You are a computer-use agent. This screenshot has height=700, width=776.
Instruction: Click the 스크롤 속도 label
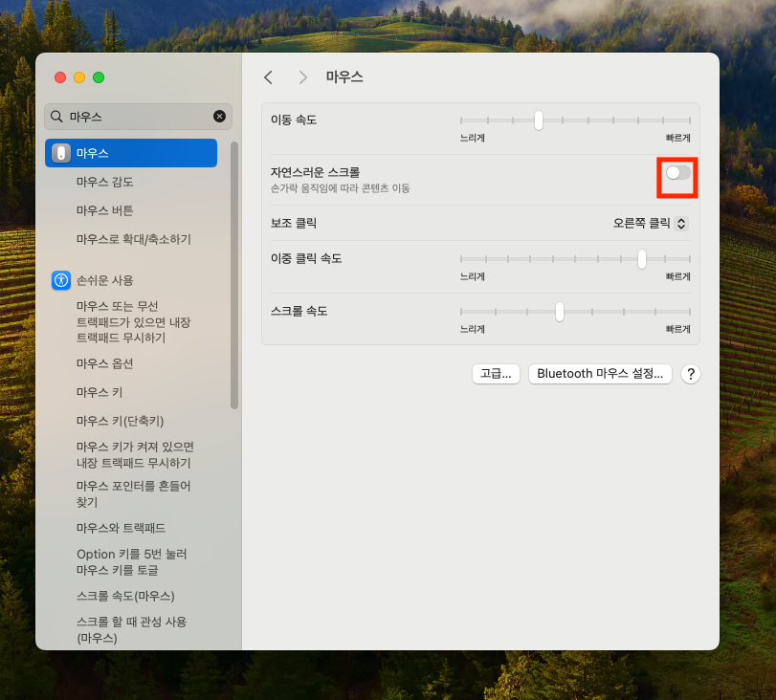(x=299, y=311)
